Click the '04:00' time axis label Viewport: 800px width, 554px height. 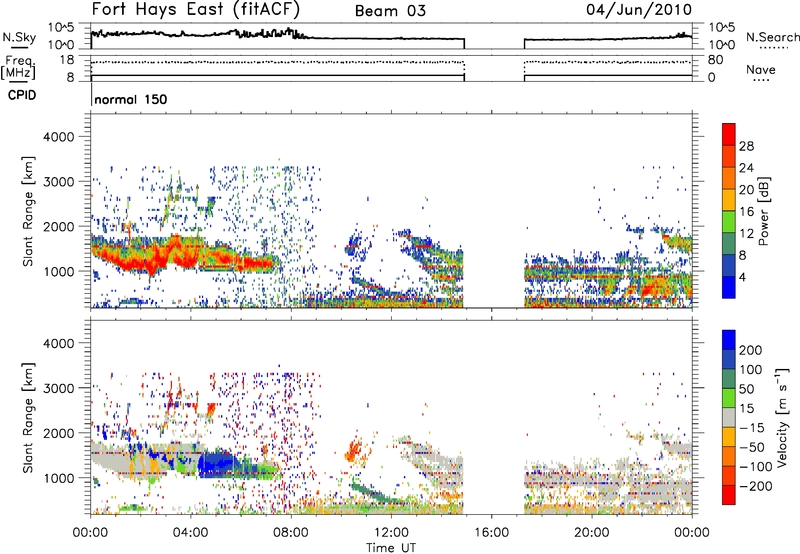(x=191, y=533)
